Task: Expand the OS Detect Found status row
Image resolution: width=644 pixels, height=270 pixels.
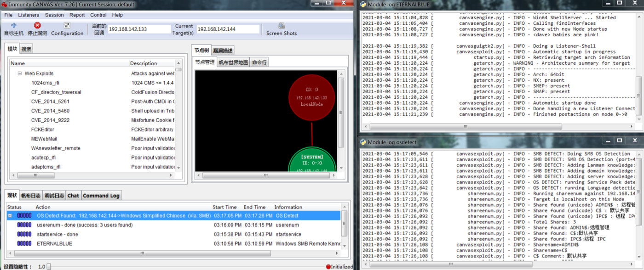Action: click(x=10, y=215)
